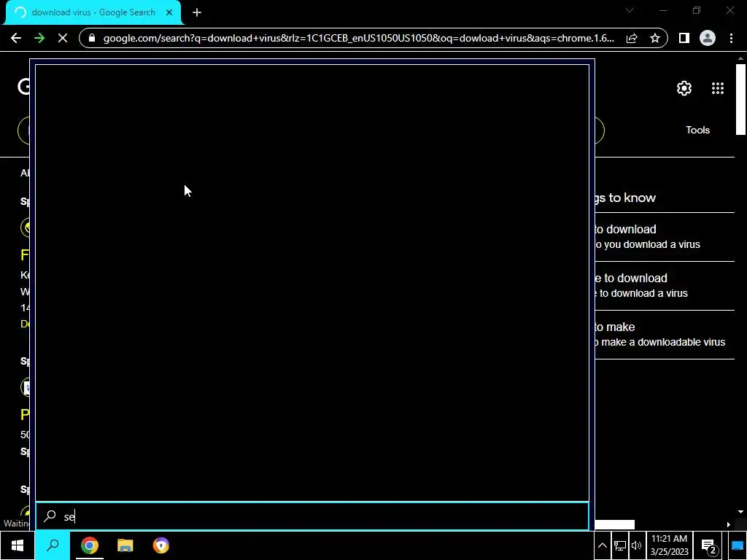Open Chrome profile avatar menu
747x560 pixels.
tap(708, 38)
